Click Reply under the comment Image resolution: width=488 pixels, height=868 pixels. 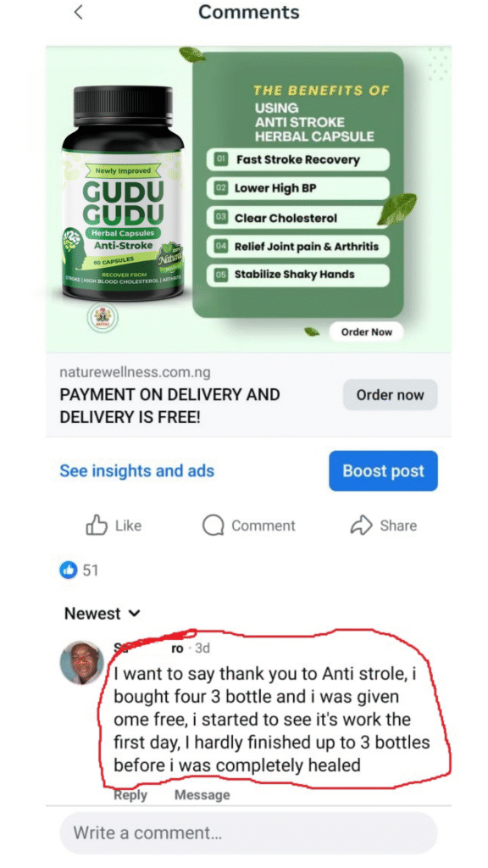click(x=130, y=795)
